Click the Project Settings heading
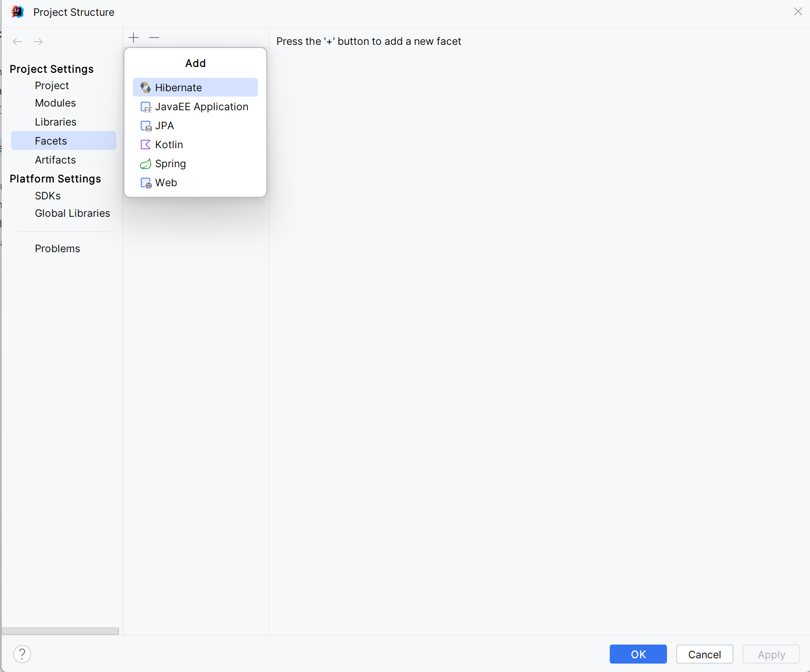 coord(52,69)
